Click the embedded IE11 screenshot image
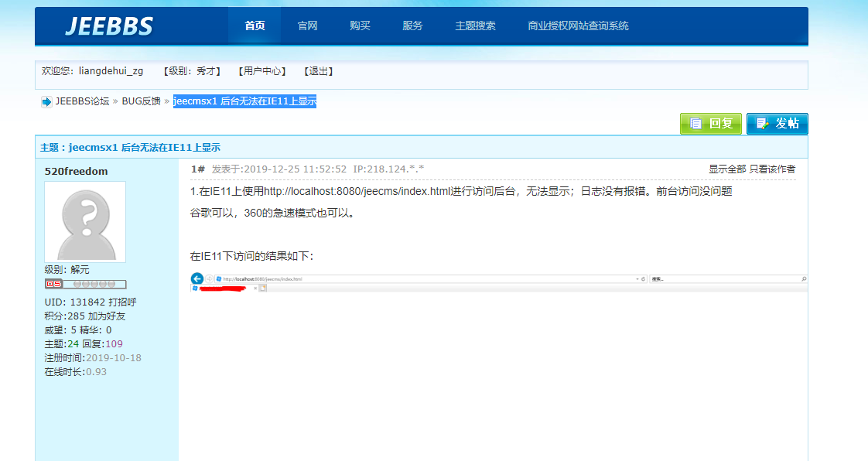 coord(498,283)
